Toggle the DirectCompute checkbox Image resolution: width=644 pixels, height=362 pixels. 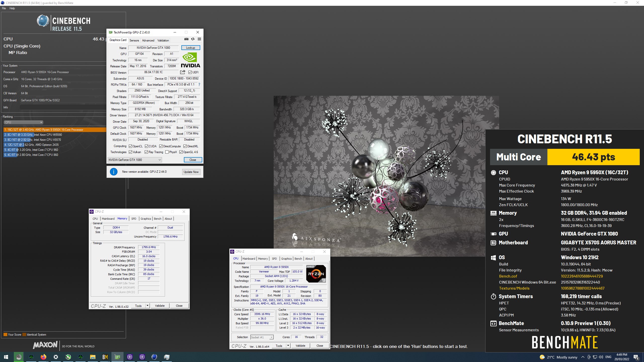[161, 146]
